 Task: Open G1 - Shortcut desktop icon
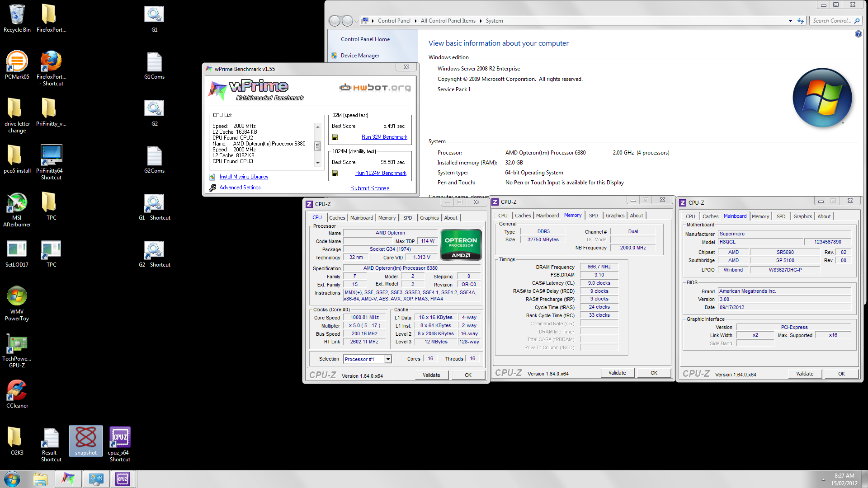pos(155,206)
